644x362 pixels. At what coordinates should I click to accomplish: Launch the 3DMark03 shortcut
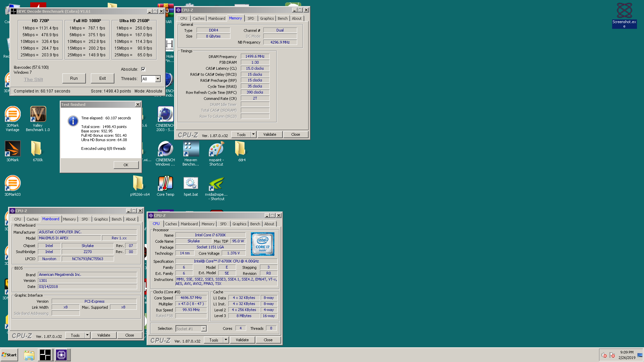click(x=12, y=186)
